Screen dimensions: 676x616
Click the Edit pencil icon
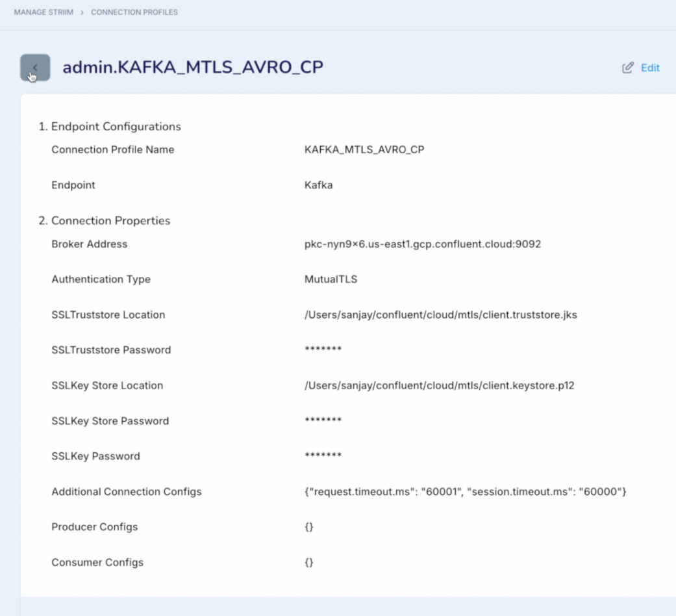(x=627, y=67)
